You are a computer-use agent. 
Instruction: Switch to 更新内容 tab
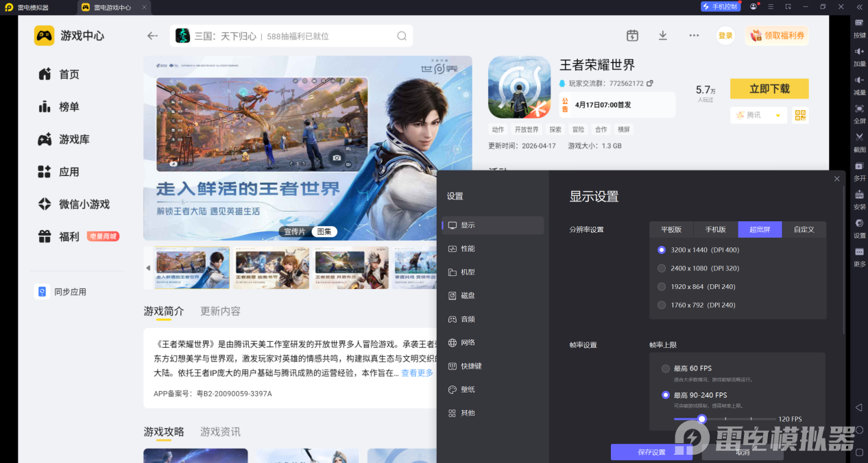(220, 311)
